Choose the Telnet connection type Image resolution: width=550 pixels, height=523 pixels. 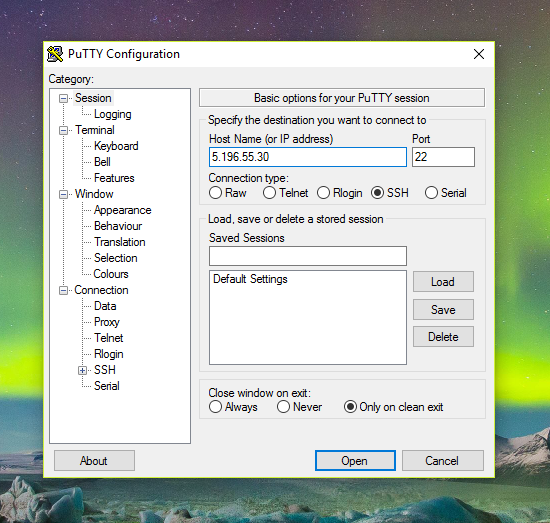click(269, 193)
